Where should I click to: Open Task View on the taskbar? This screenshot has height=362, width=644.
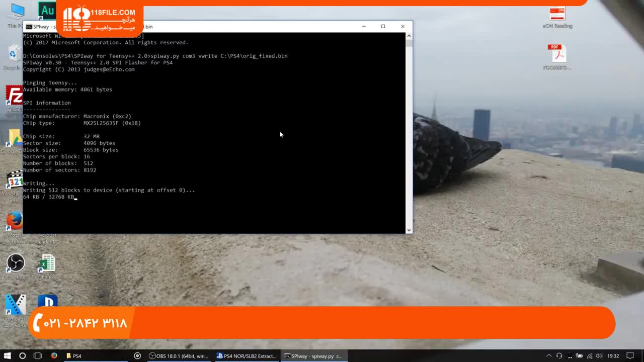click(x=38, y=356)
